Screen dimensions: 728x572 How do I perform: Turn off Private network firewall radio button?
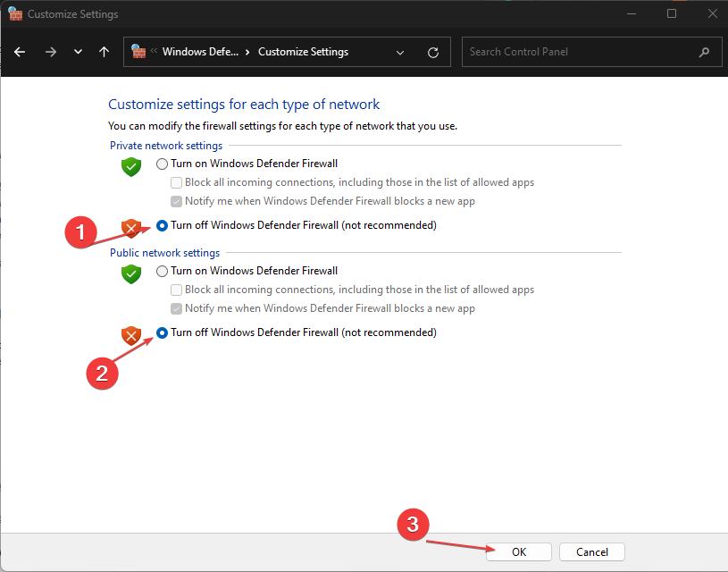point(162,225)
